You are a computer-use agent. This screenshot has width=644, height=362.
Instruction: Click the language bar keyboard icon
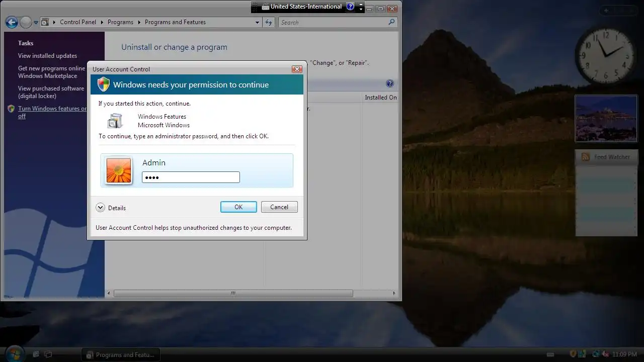click(x=266, y=7)
